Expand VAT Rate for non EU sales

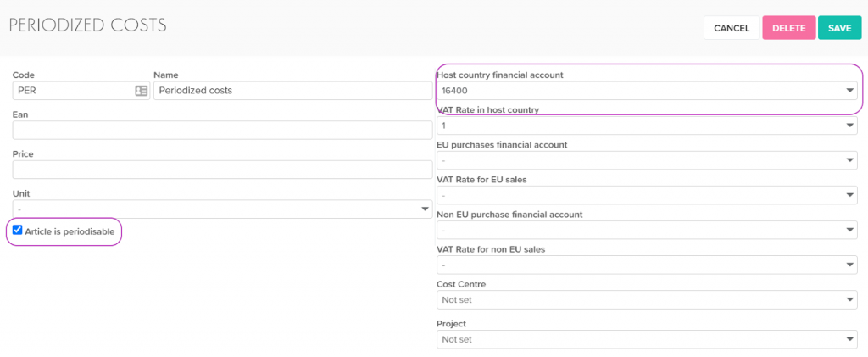[x=648, y=265]
